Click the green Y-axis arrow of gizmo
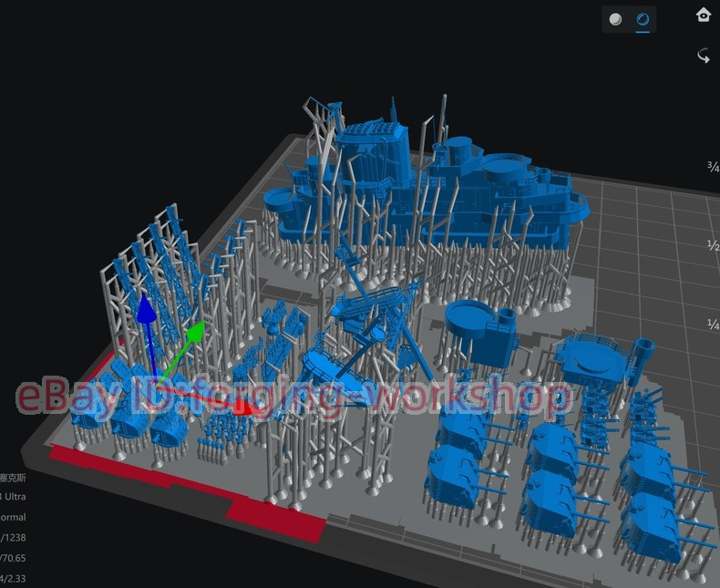Image resolution: width=720 pixels, height=588 pixels. point(197,331)
